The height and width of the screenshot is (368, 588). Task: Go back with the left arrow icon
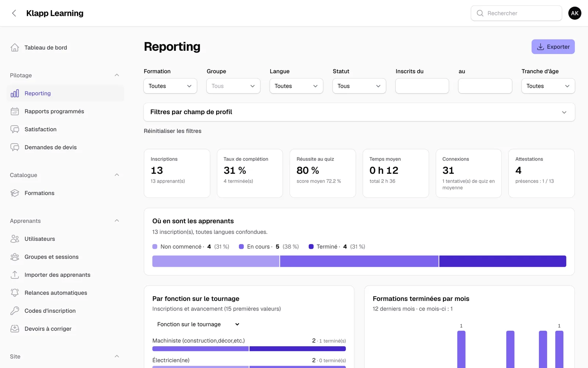tap(14, 13)
